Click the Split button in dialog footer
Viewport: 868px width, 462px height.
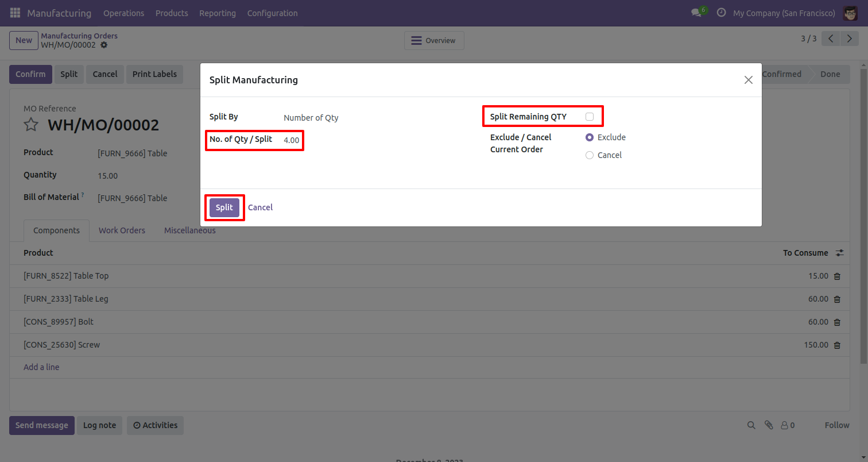[x=224, y=207]
